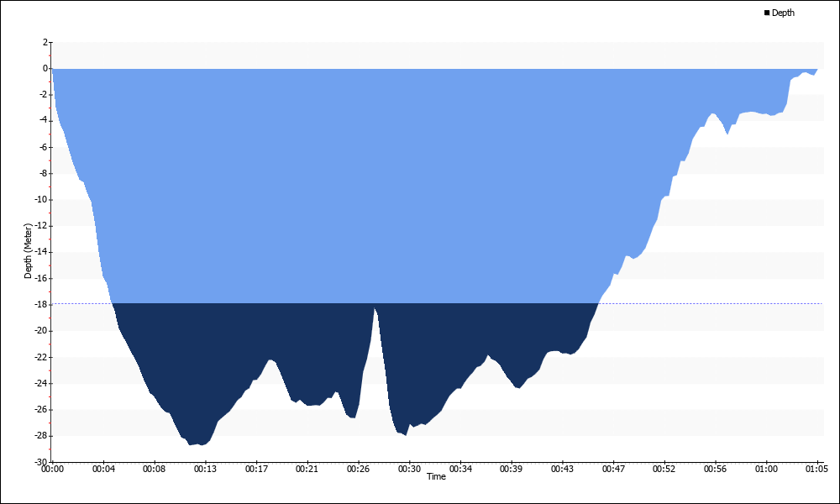Image resolution: width=840 pixels, height=504 pixels.
Task: Click the 00:13 time axis label
Action: pyautogui.click(x=205, y=470)
